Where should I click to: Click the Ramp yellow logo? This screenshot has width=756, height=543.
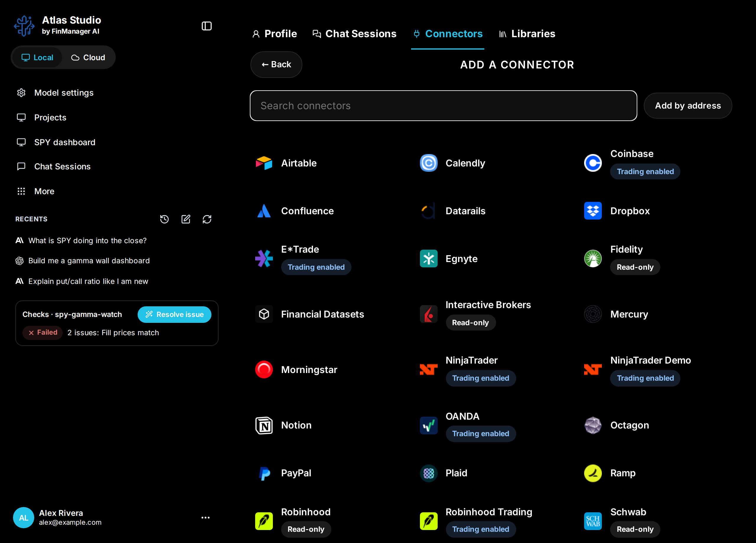coord(593,473)
